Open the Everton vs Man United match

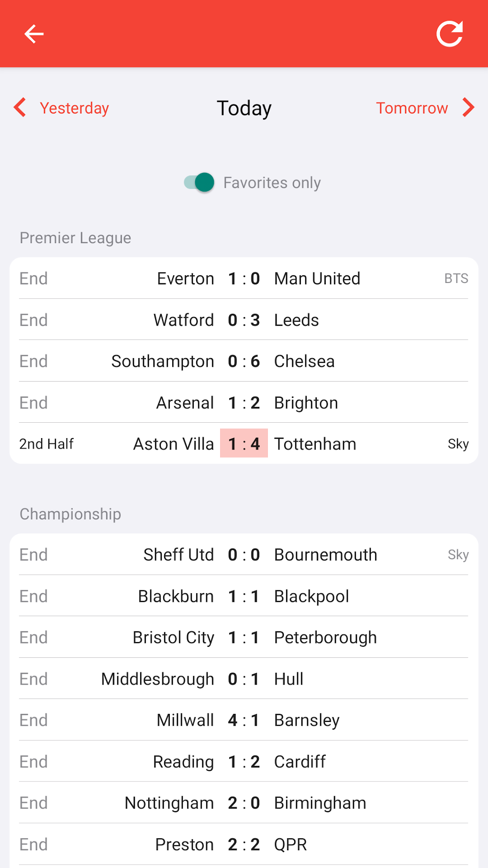pyautogui.click(x=244, y=279)
